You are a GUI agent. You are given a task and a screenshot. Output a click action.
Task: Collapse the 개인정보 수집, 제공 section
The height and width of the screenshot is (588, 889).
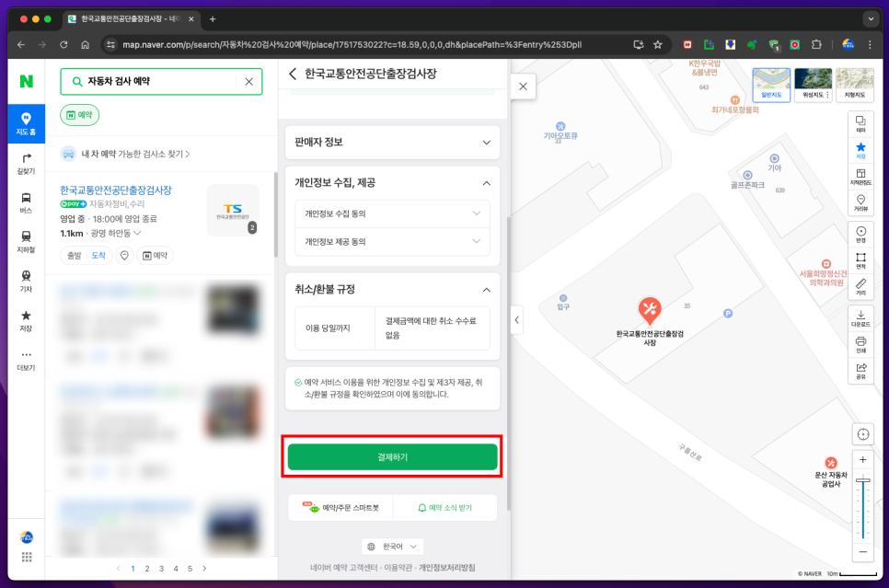[x=392, y=183]
